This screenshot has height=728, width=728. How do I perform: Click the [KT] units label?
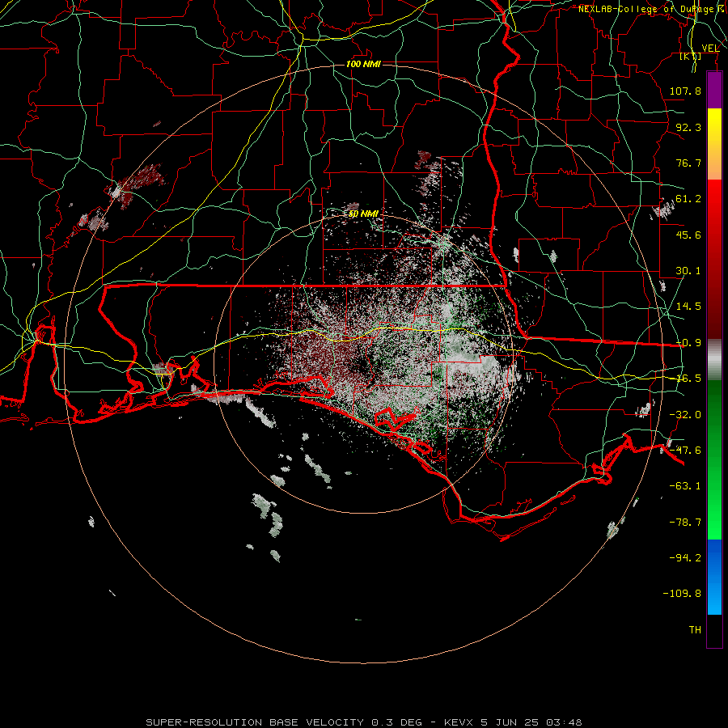coord(691,56)
